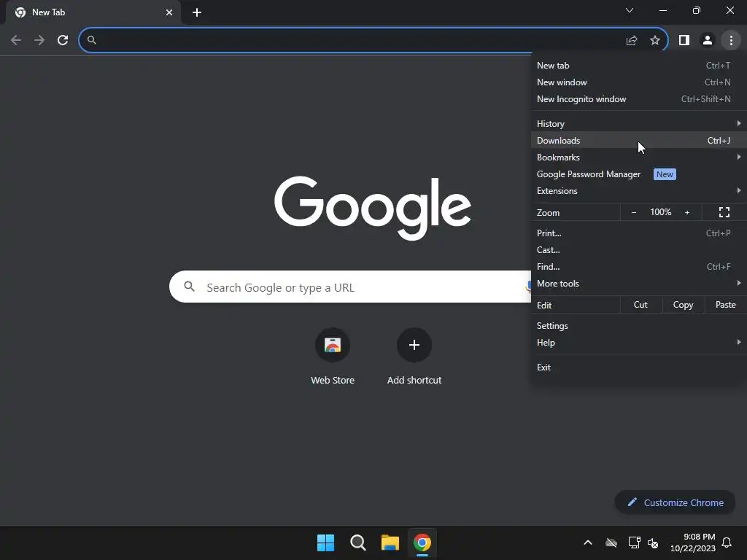Increase zoom with plus button
The width and height of the screenshot is (747, 560).
[x=687, y=212]
